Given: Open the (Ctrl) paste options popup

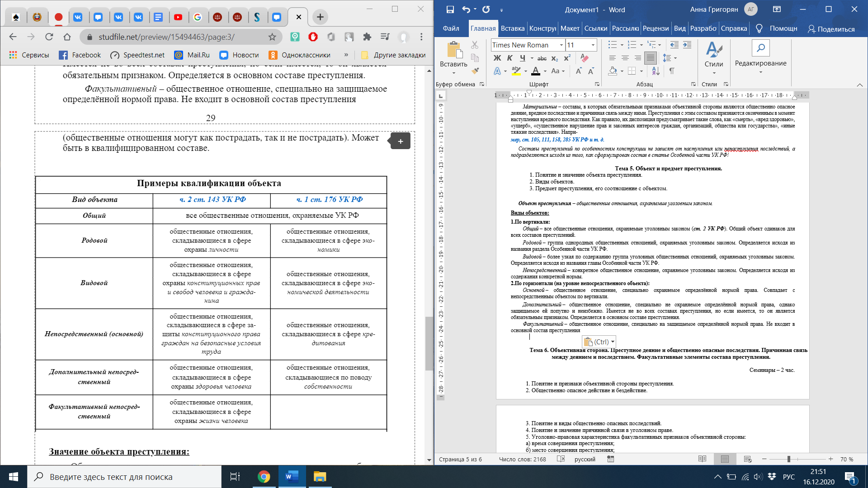Looking at the screenshot, I should [599, 342].
